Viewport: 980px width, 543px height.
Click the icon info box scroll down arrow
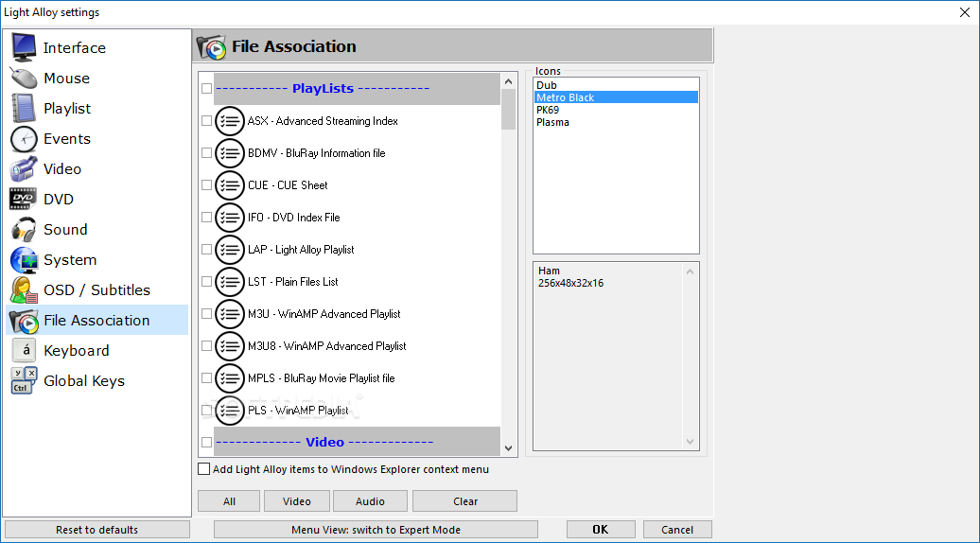pos(690,441)
